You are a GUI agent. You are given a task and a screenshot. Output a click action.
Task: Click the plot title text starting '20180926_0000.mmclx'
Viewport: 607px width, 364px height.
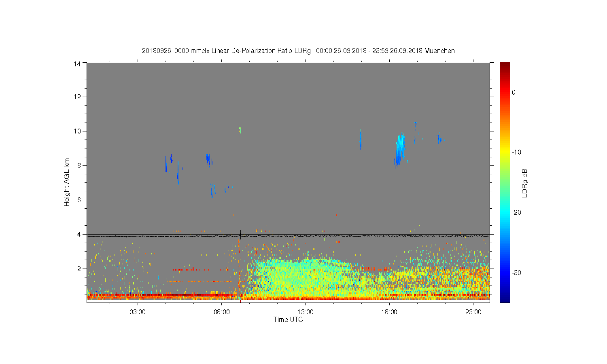click(298, 51)
